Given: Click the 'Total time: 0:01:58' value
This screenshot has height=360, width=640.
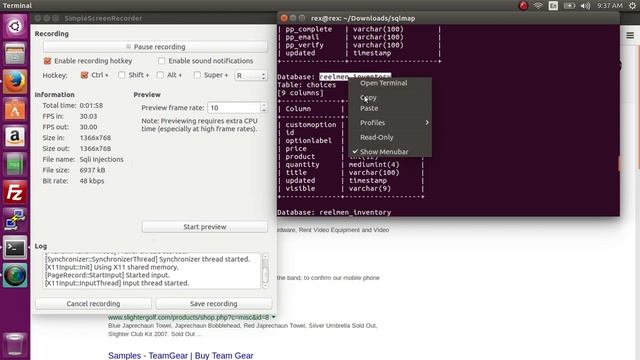Looking at the screenshot, I should pyautogui.click(x=91, y=105).
